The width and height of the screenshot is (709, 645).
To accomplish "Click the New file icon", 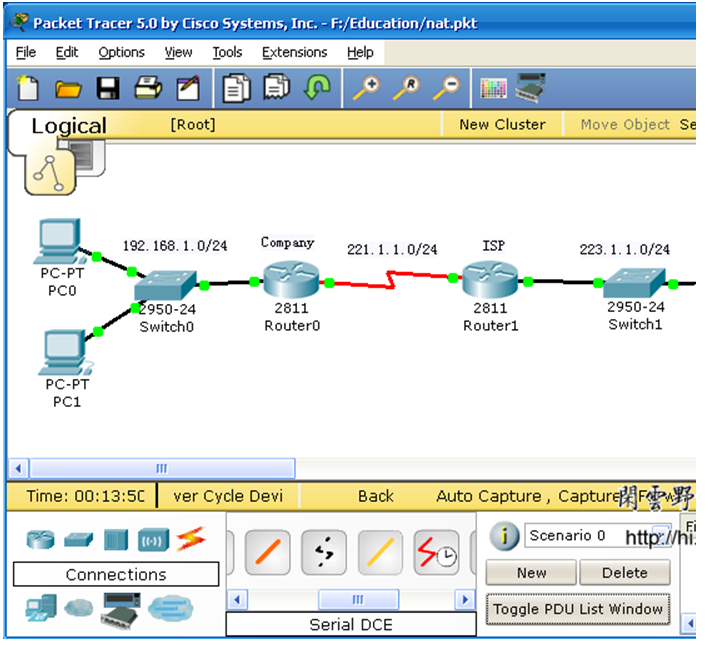I will [28, 88].
